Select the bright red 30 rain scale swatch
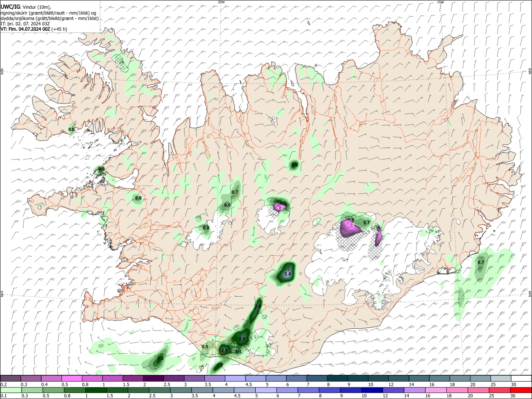This screenshot has height=399, width=532. tap(521, 390)
